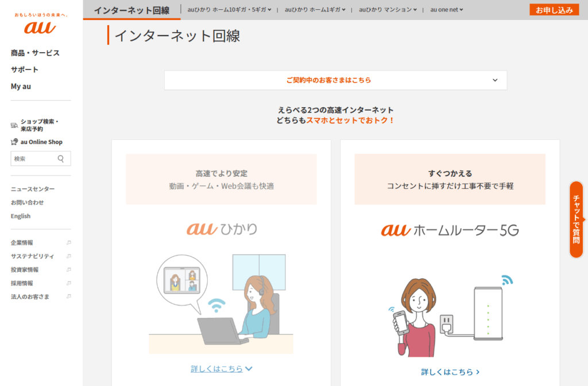
Task: Click インターネット回線 page heading
Action: pos(177,36)
